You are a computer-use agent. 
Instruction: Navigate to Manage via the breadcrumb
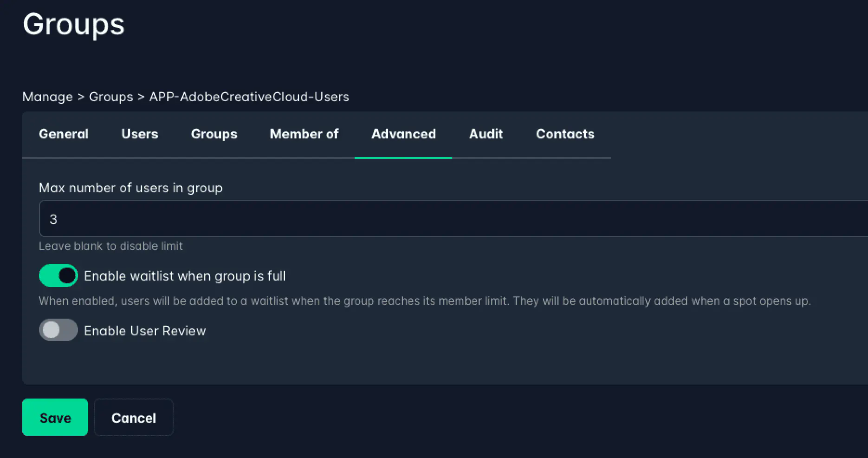coord(48,97)
